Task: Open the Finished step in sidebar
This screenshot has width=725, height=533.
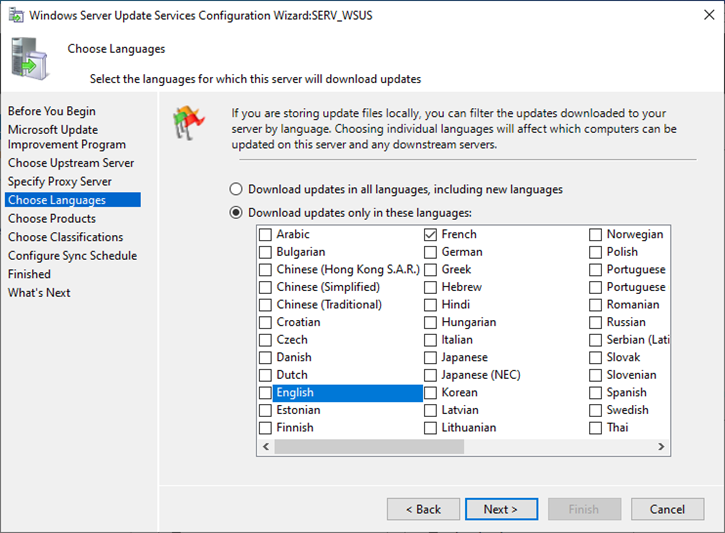Action: pyautogui.click(x=29, y=274)
